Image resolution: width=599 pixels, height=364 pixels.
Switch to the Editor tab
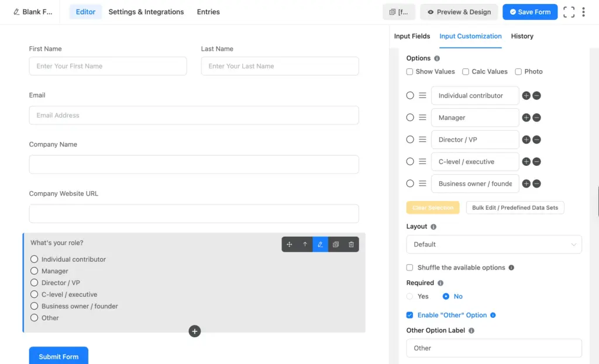point(85,12)
